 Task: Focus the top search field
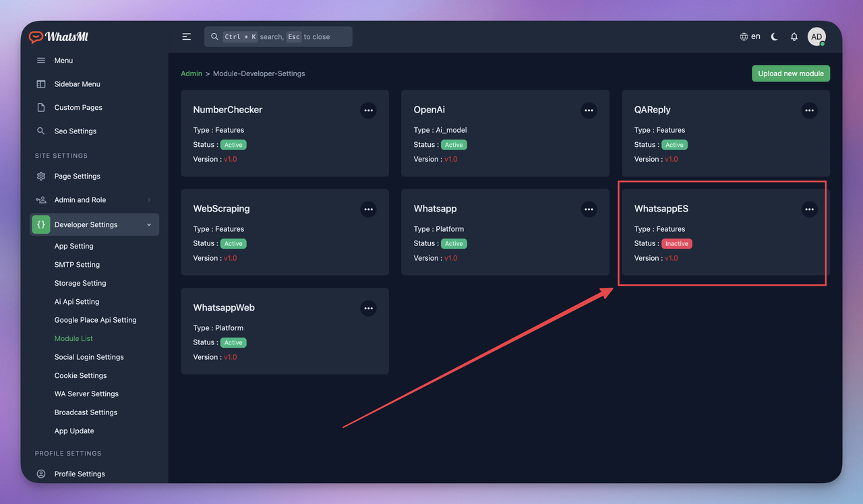tap(278, 36)
